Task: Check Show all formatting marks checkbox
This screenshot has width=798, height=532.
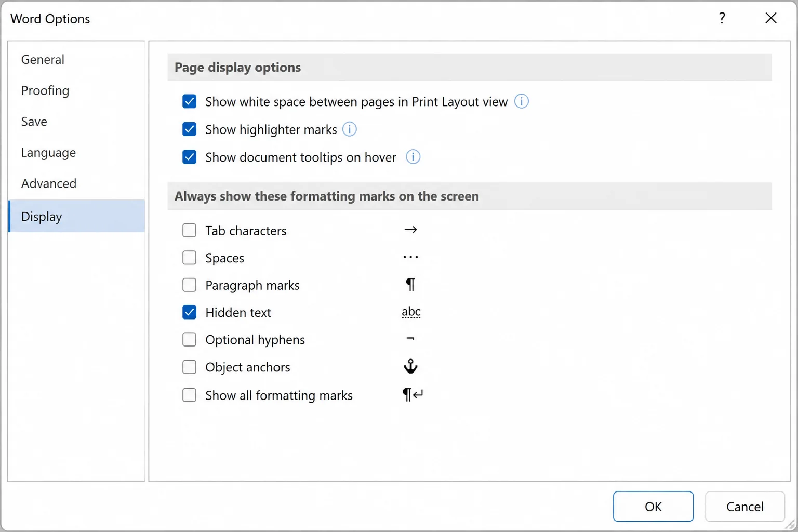Action: (190, 395)
